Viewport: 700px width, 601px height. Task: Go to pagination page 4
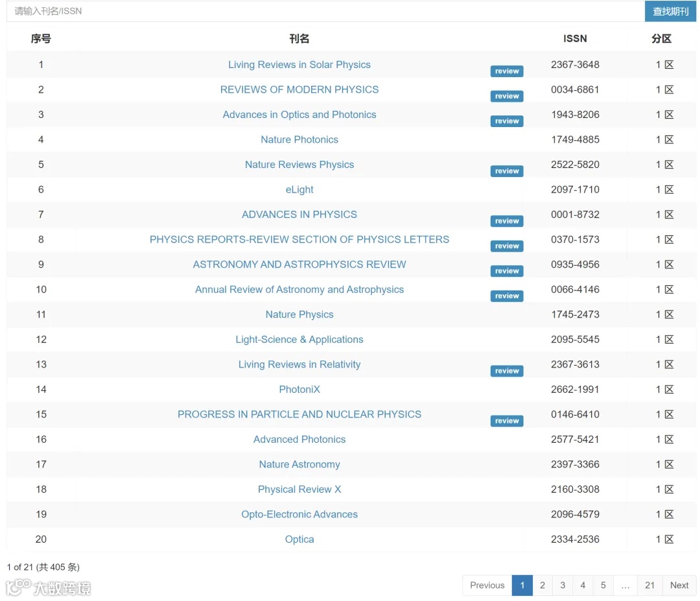click(583, 585)
